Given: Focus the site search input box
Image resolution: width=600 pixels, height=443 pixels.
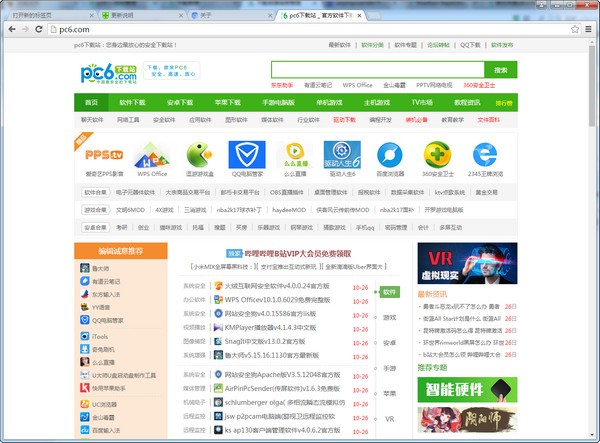Looking at the screenshot, I should [x=378, y=70].
